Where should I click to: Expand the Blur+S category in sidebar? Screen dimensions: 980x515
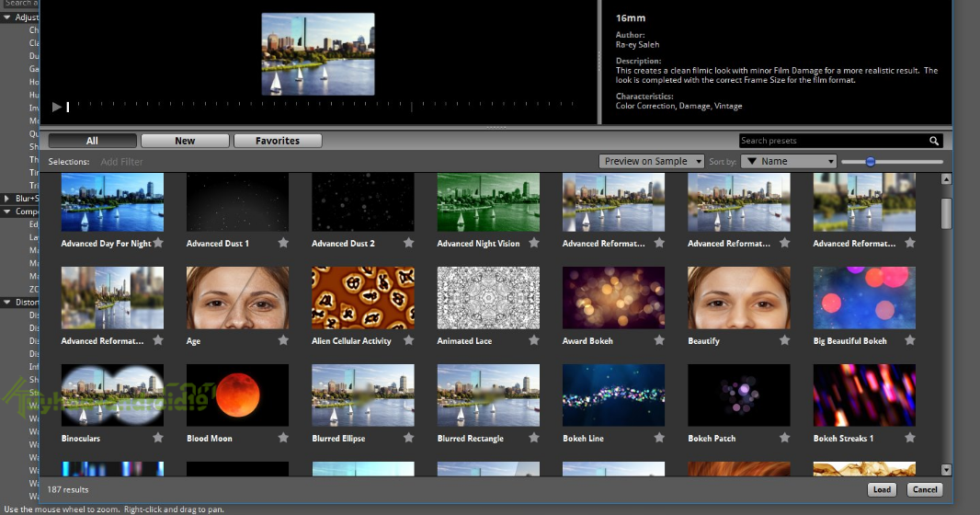[x=6, y=198]
